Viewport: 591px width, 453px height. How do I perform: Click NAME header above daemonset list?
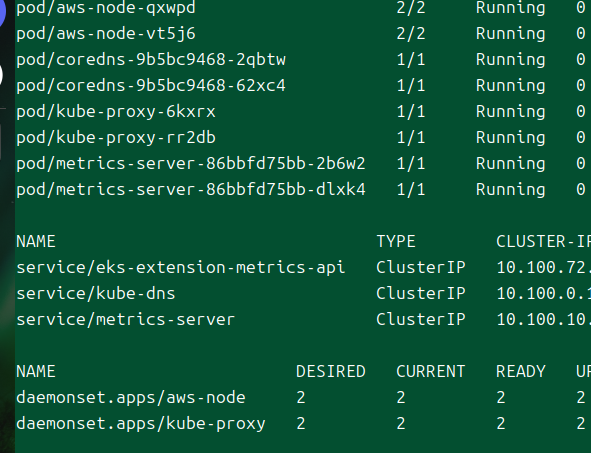(x=36, y=372)
